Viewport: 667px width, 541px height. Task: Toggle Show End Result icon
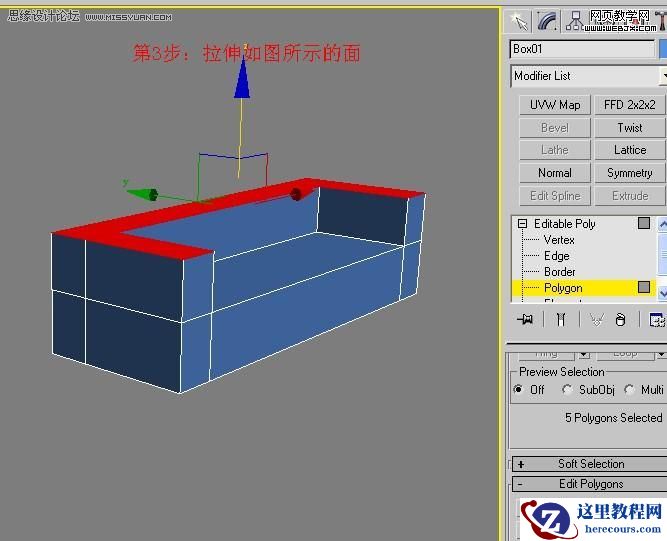[x=561, y=319]
